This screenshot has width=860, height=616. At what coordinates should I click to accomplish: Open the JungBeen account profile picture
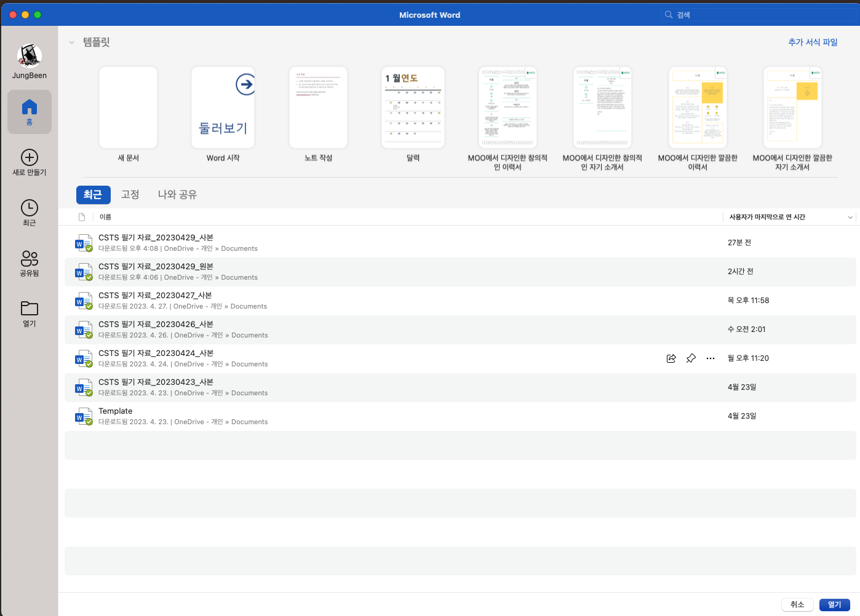(x=30, y=55)
